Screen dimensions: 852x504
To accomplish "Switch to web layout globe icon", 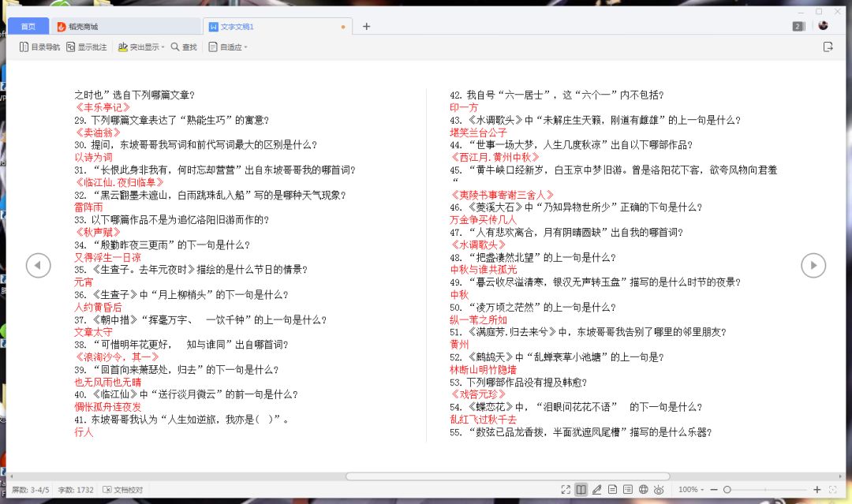I will [643, 490].
